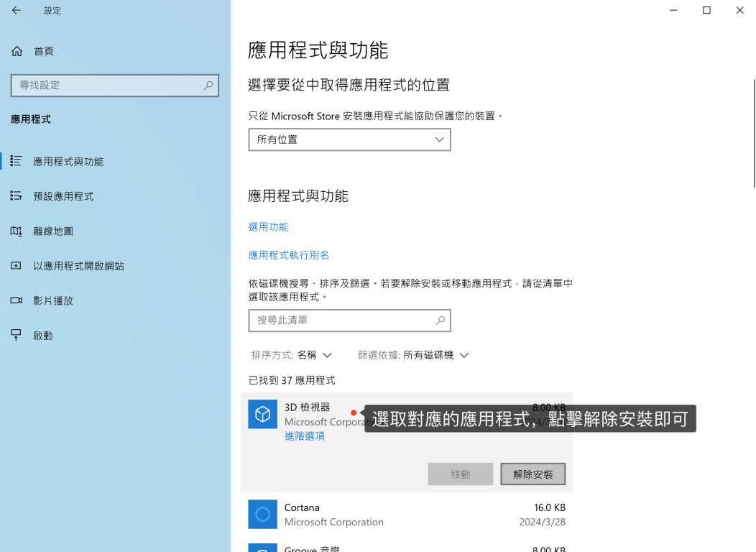Expand the 排序方式: 名稱 sort dropdown
The image size is (756, 552).
coord(291,355)
